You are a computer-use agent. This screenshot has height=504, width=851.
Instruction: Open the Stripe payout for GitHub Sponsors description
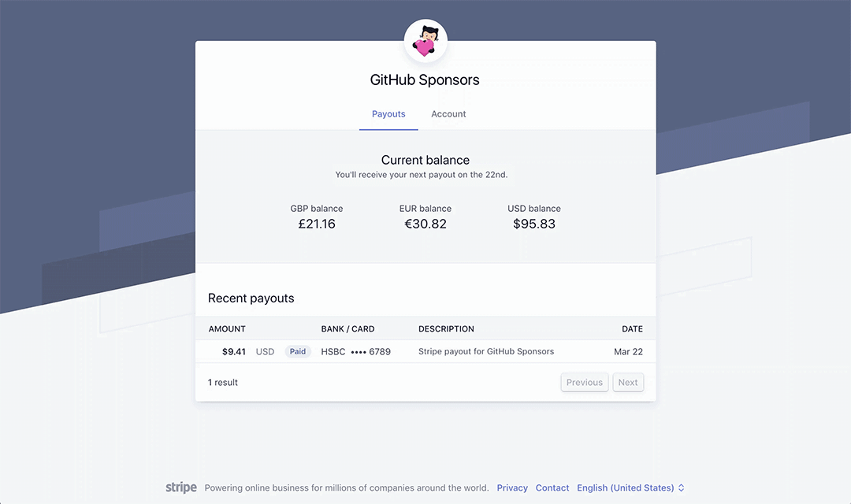486,351
